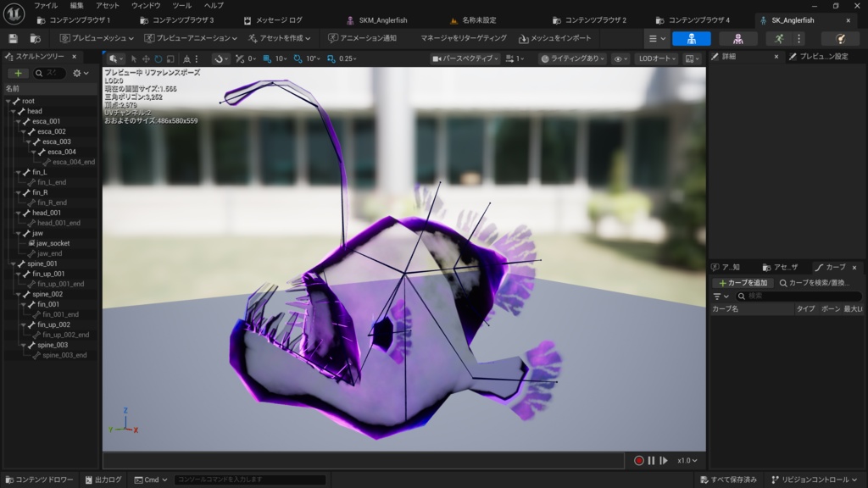Open the Lit view mode dropdown
Screen dimensions: 868x488
(572, 58)
